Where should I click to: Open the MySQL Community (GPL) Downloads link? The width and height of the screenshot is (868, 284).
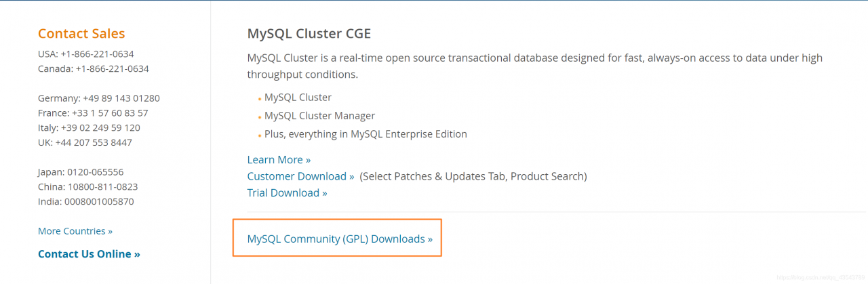click(x=340, y=239)
